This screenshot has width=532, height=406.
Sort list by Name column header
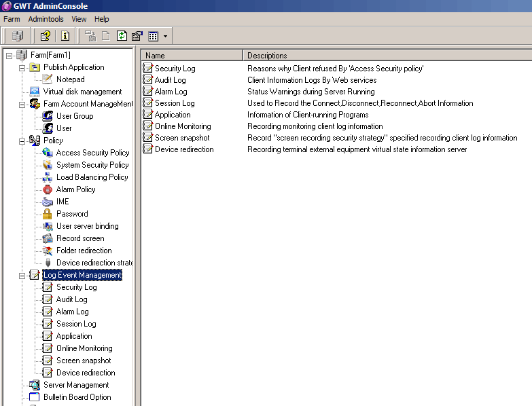click(192, 56)
